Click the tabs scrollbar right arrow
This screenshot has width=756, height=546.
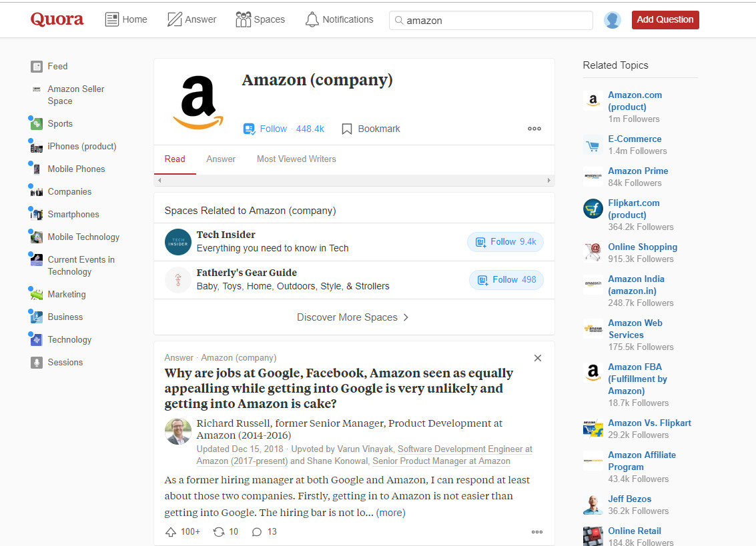pos(548,181)
